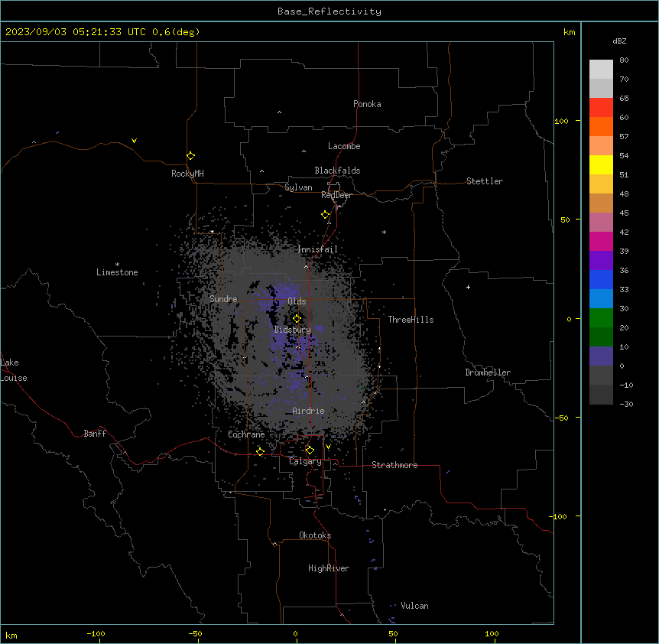Click the green 30–20 dBZ color band
Screen dimensions: 659x644
(x=601, y=318)
